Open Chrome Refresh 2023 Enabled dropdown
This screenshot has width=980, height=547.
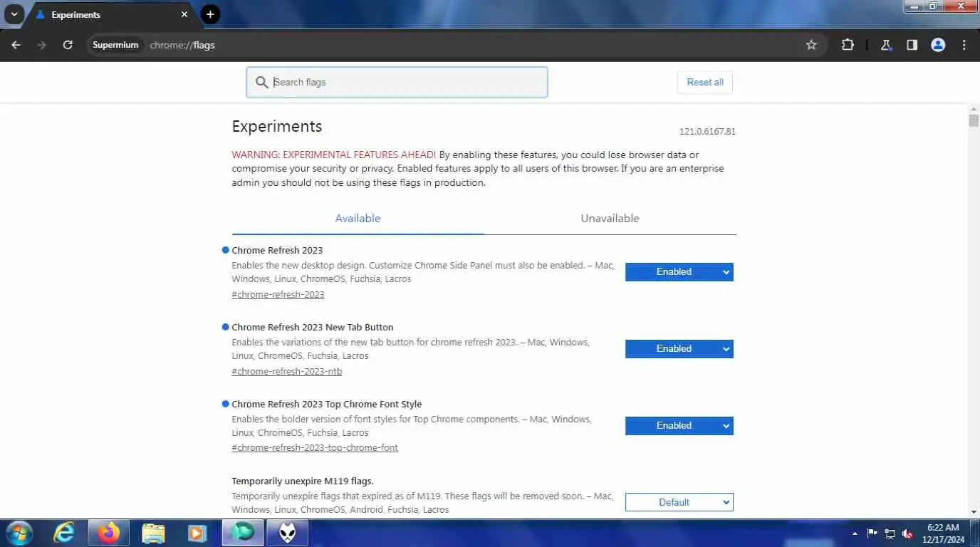[x=679, y=272]
